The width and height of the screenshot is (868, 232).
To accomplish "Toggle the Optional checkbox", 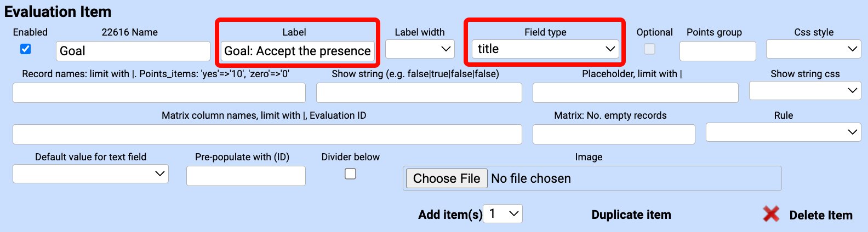I will pyautogui.click(x=649, y=49).
